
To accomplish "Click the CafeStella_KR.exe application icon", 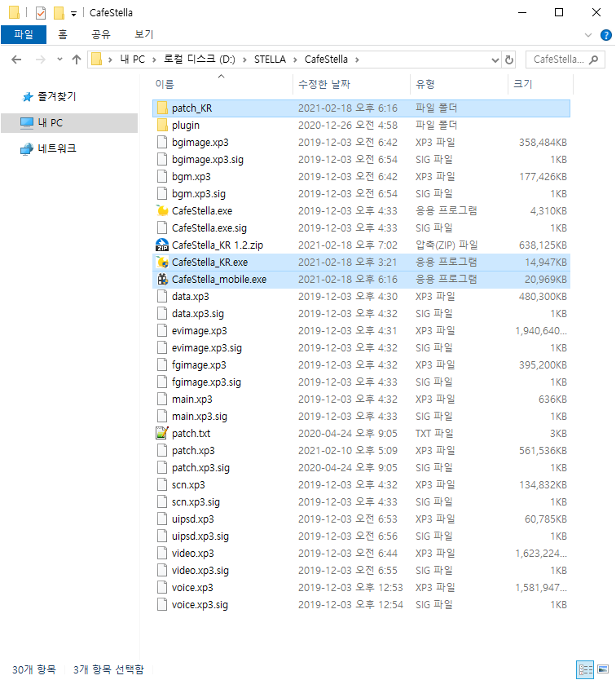I will coord(163,263).
